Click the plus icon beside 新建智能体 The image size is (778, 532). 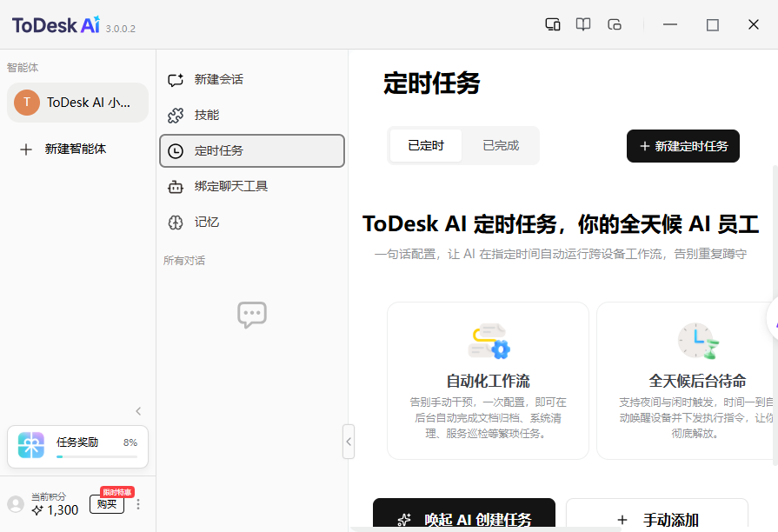(x=26, y=149)
